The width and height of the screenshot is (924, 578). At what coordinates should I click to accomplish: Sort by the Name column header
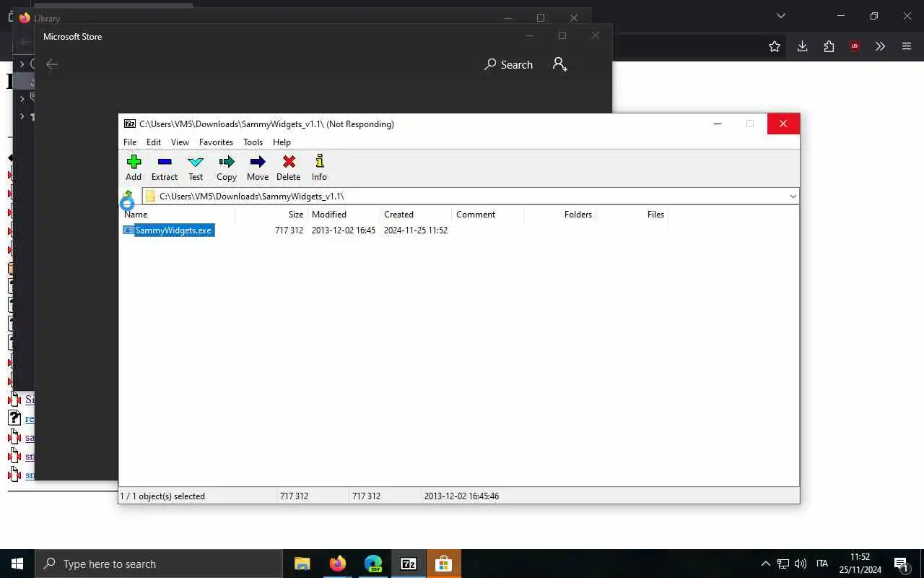pyautogui.click(x=178, y=215)
